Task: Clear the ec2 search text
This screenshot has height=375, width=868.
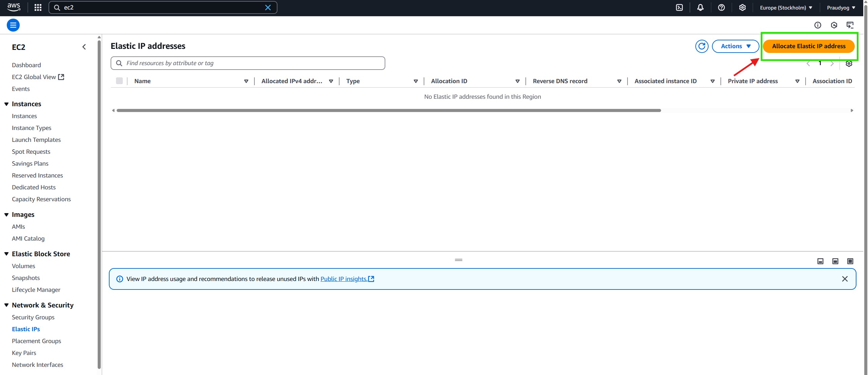Action: click(268, 7)
